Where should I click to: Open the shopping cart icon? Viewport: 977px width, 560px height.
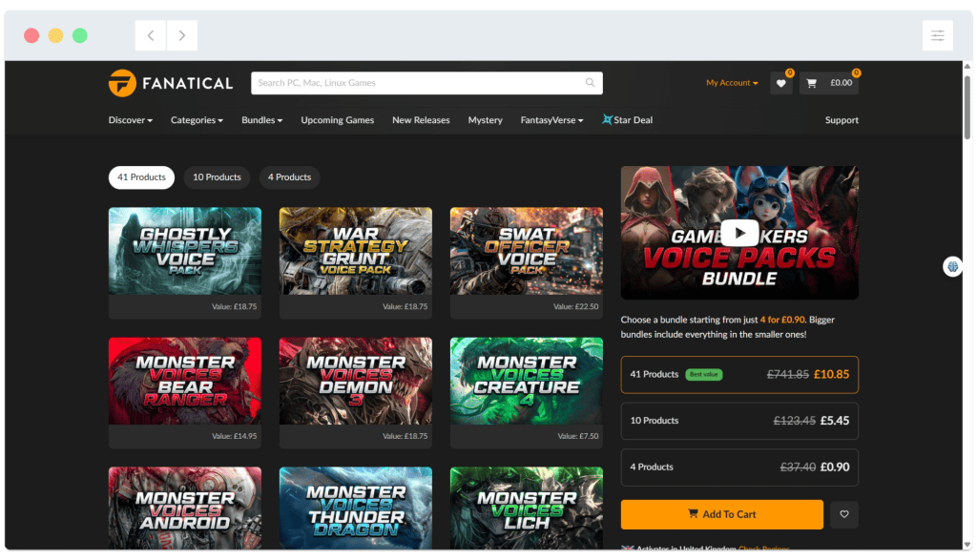coord(811,82)
